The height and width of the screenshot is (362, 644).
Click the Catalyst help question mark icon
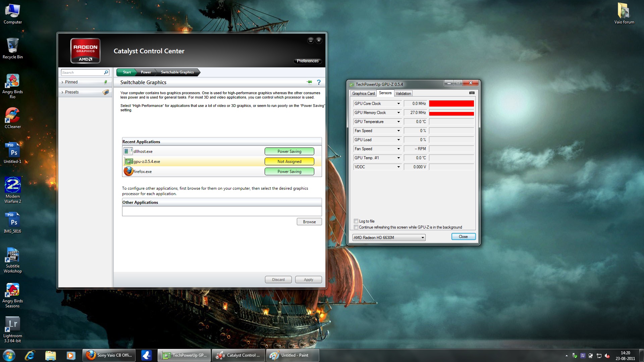click(319, 82)
